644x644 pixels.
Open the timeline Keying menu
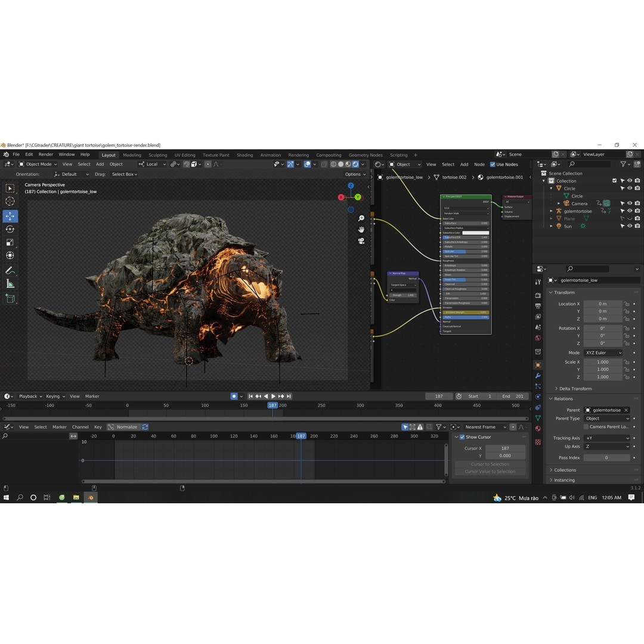(55, 397)
